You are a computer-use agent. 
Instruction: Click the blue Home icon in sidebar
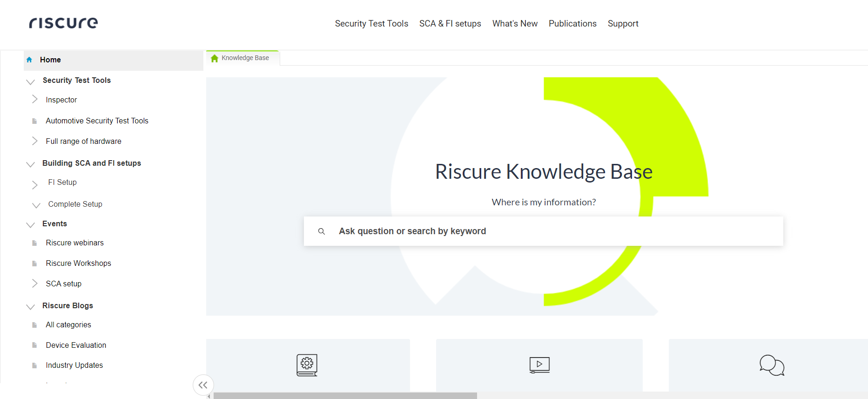pos(29,60)
